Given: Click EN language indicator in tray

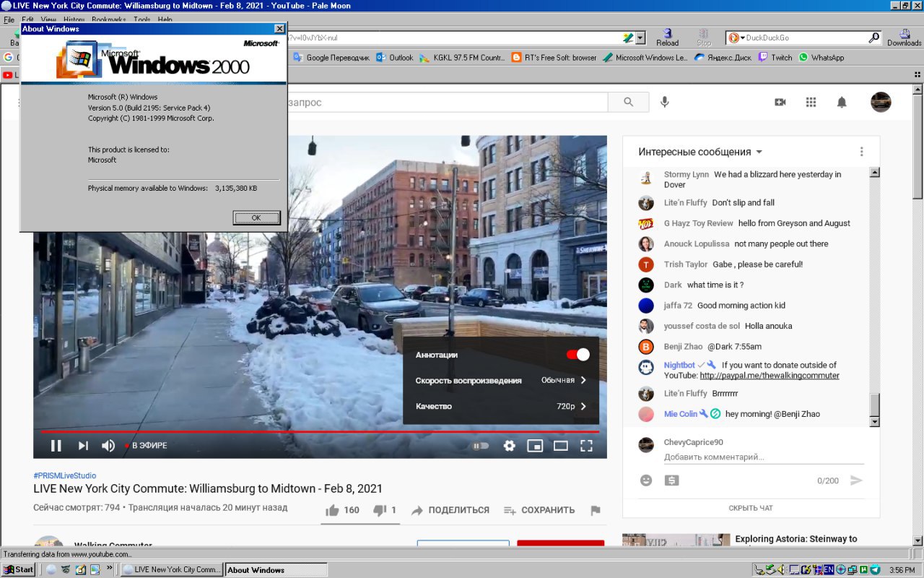Looking at the screenshot, I should pyautogui.click(x=829, y=569).
